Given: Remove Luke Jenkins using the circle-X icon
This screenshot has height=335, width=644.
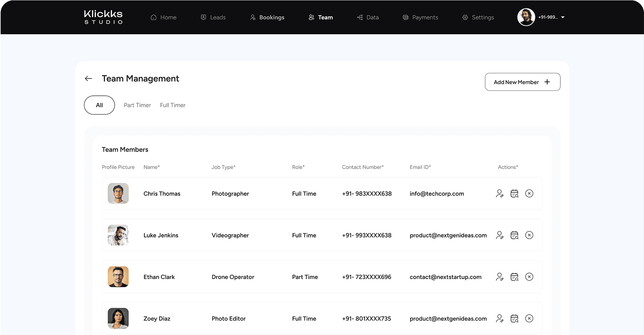Looking at the screenshot, I should click(529, 235).
